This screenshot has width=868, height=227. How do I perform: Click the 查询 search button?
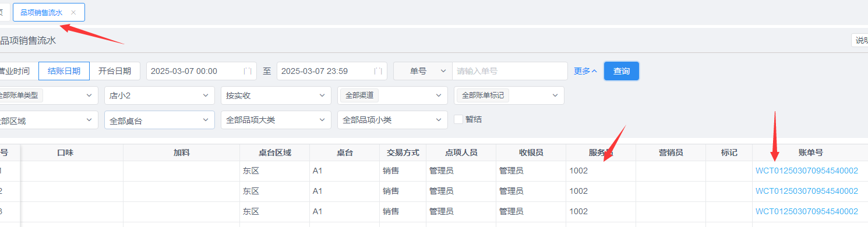[622, 71]
